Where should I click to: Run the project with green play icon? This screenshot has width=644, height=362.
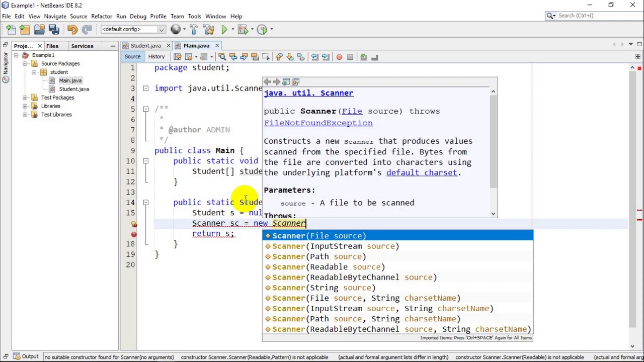[224, 30]
